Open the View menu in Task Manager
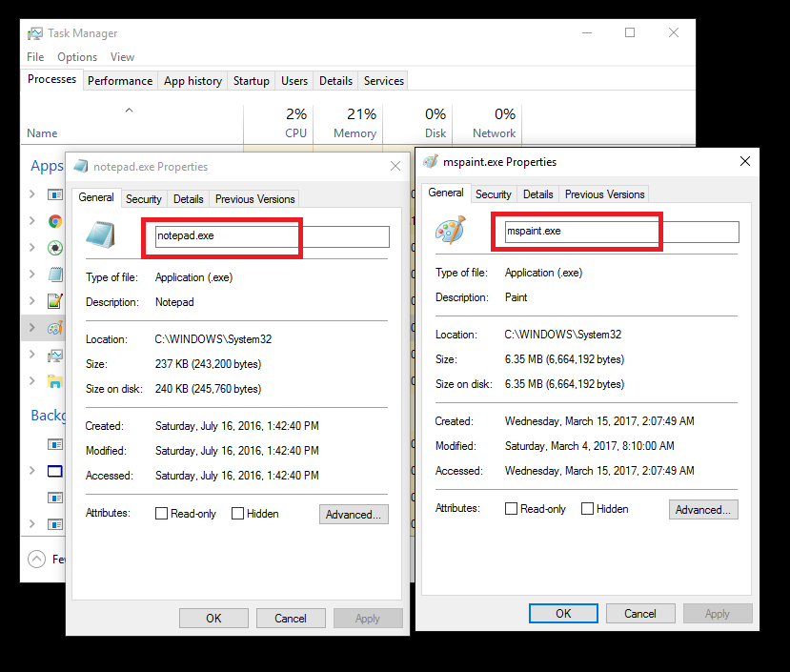This screenshot has width=790, height=672. pos(122,57)
